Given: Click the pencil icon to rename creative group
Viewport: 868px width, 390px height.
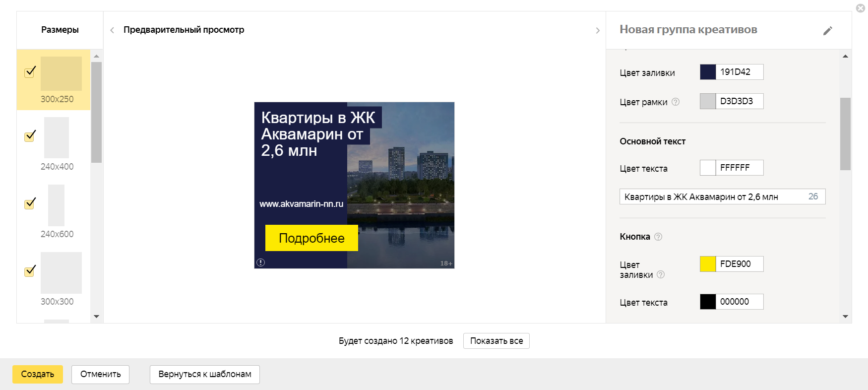Looking at the screenshot, I should [827, 31].
